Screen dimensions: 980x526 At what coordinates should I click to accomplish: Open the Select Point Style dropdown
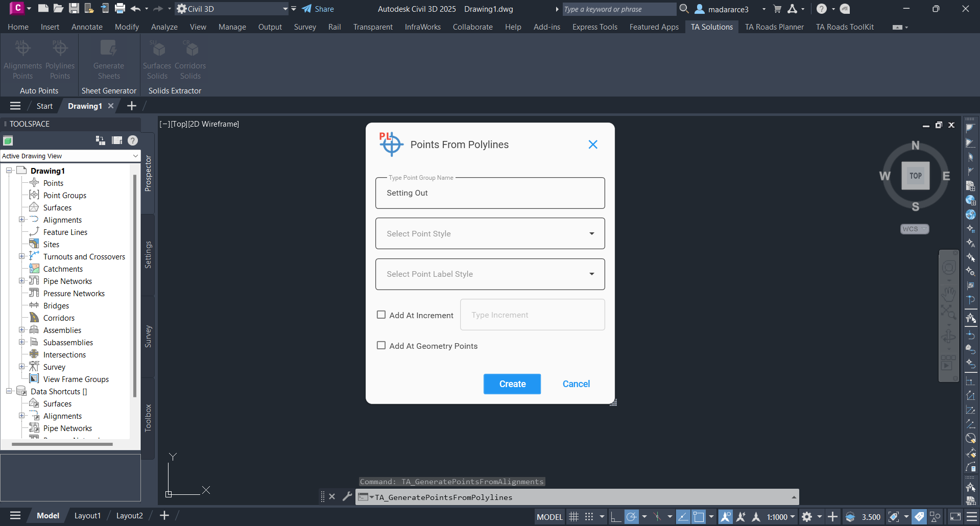(x=490, y=233)
